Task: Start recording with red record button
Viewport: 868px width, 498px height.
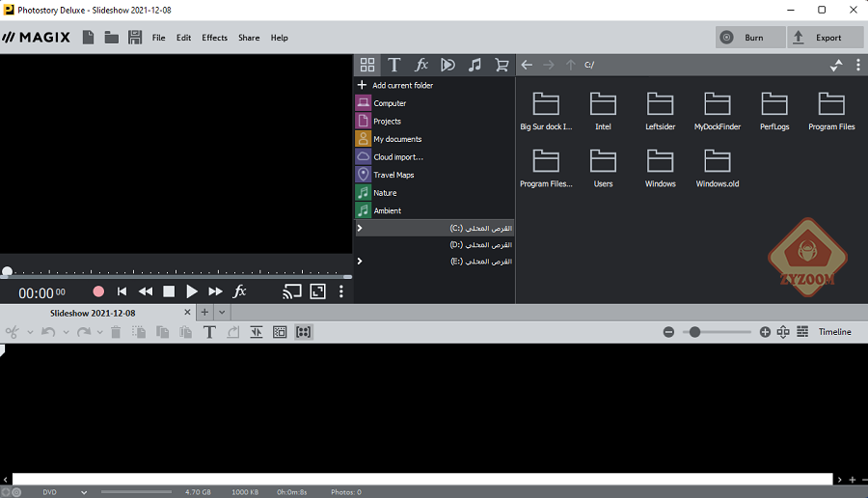Action: pos(98,291)
